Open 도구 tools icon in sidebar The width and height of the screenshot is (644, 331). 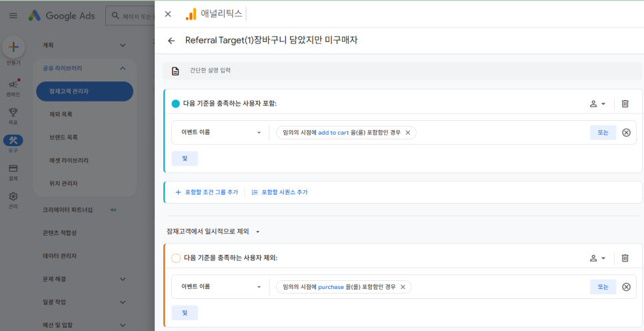pyautogui.click(x=13, y=140)
